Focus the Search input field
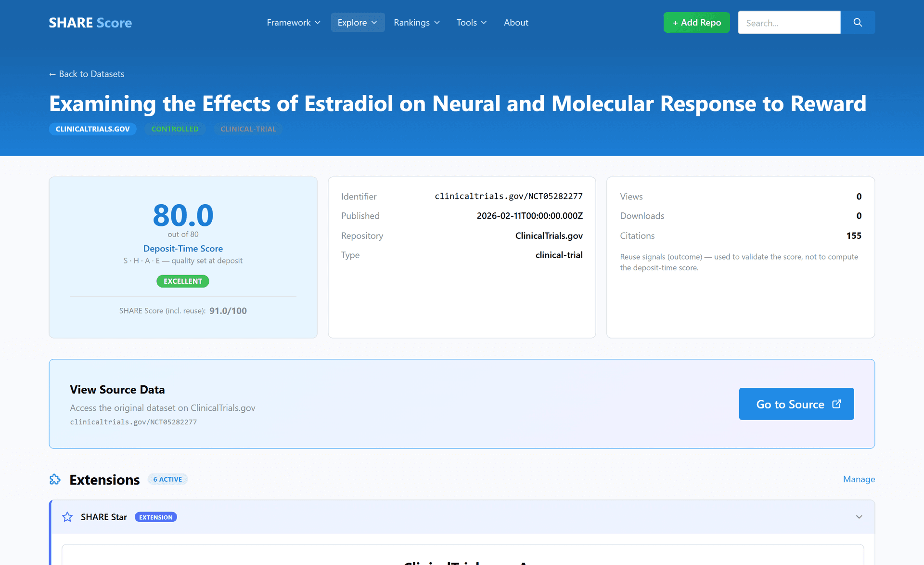Viewport: 924px width, 565px height. pos(789,23)
